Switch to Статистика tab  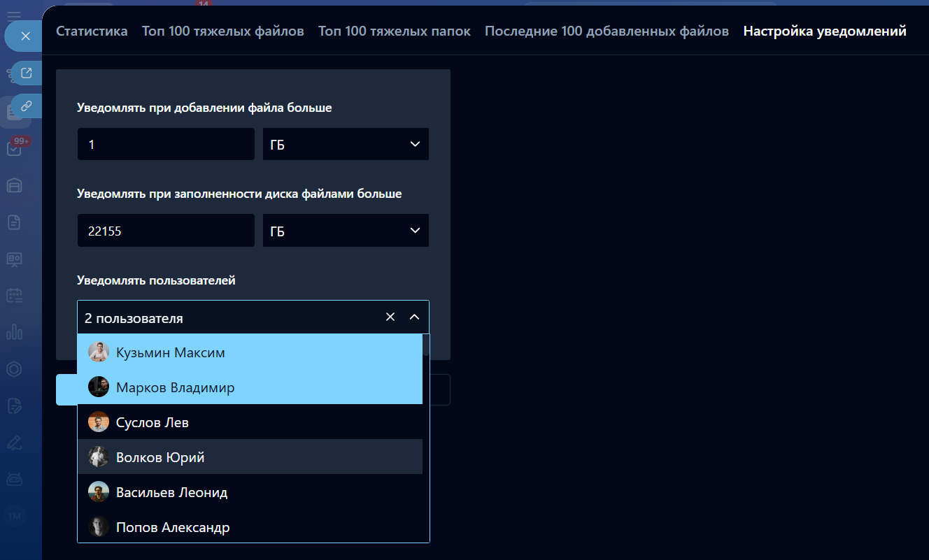(x=92, y=31)
